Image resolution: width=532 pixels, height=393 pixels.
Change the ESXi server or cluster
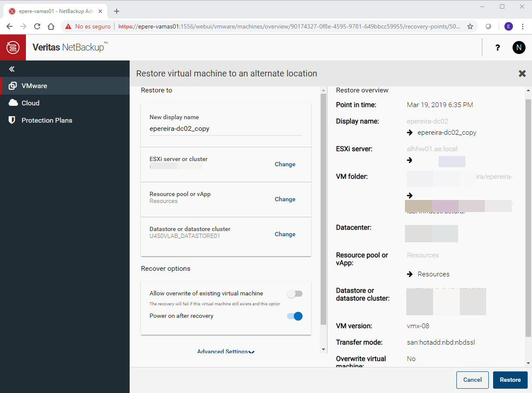pyautogui.click(x=285, y=164)
